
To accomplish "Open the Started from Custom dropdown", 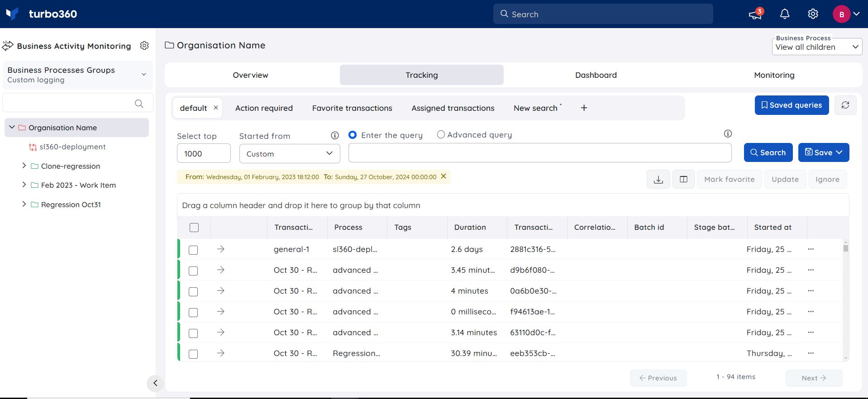I will 290,153.
